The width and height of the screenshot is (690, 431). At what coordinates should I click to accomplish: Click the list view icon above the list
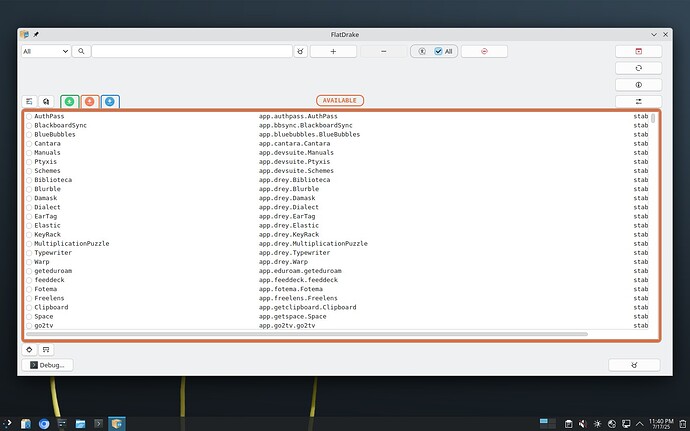coord(29,101)
